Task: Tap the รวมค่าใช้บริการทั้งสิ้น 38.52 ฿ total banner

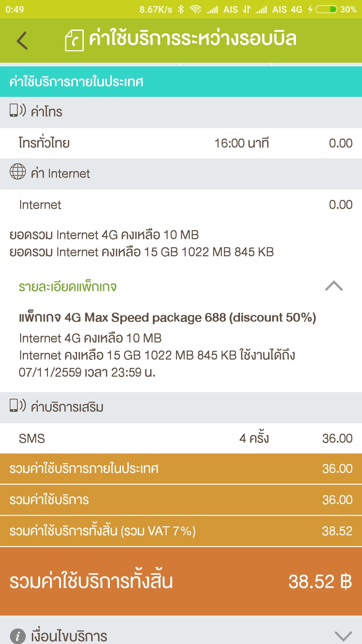Action: 181,581
